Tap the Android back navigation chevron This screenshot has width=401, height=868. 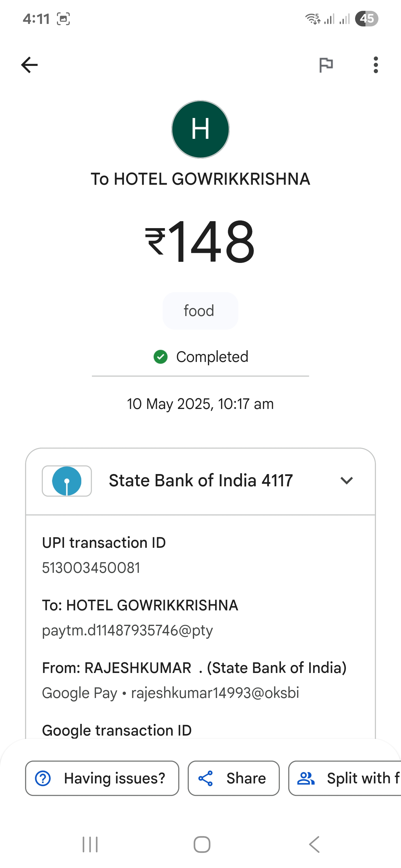[x=314, y=844]
